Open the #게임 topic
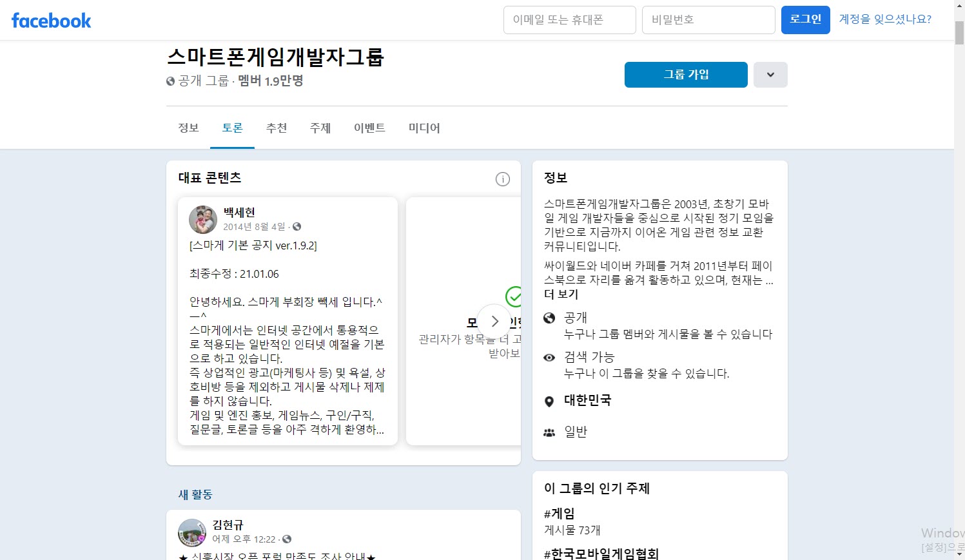This screenshot has width=965, height=560. [x=560, y=514]
